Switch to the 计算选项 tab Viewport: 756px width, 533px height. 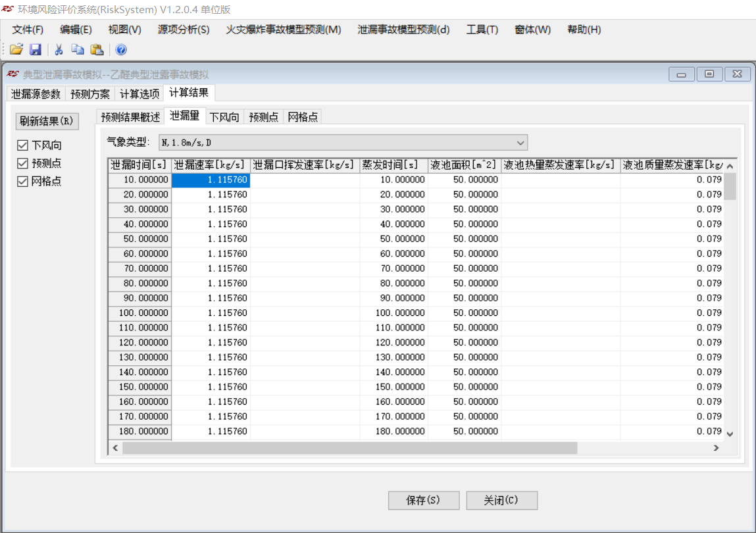pos(139,93)
